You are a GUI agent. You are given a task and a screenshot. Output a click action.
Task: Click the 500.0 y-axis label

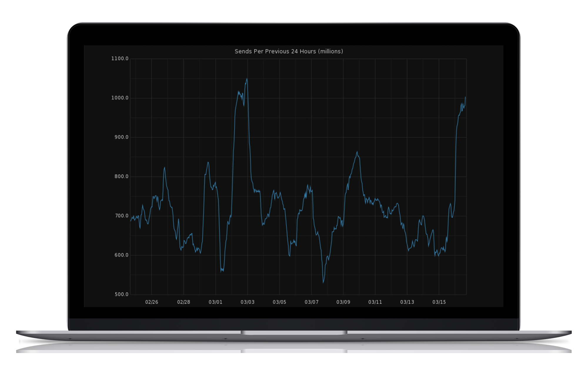tap(121, 294)
